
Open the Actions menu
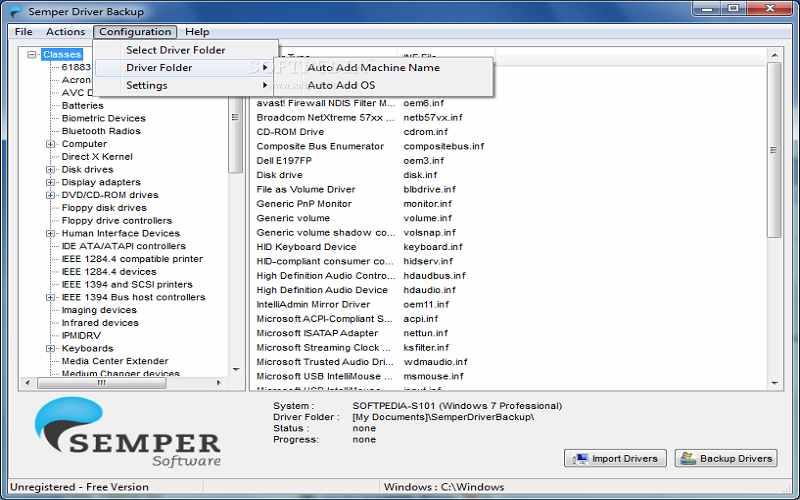pos(65,32)
